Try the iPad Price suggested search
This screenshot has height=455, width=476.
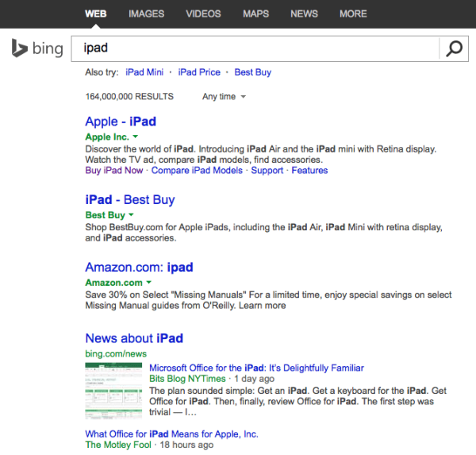coord(199,72)
